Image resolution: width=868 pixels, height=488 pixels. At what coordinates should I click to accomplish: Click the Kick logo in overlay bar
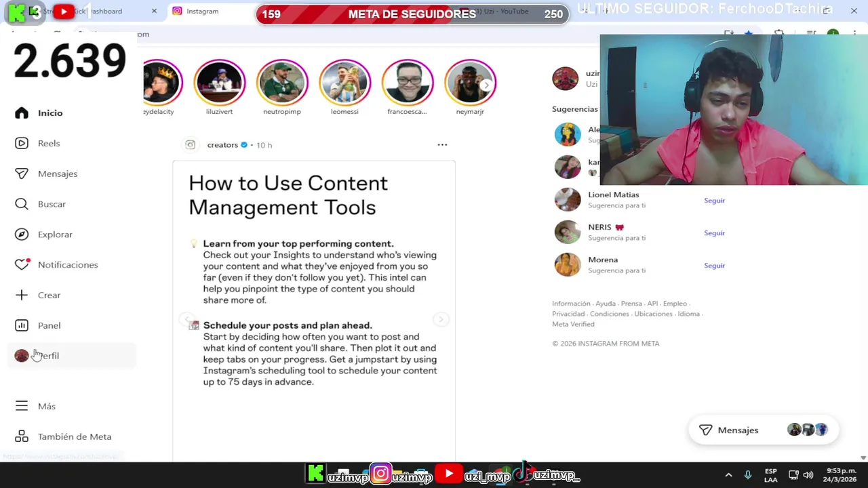[315, 474]
